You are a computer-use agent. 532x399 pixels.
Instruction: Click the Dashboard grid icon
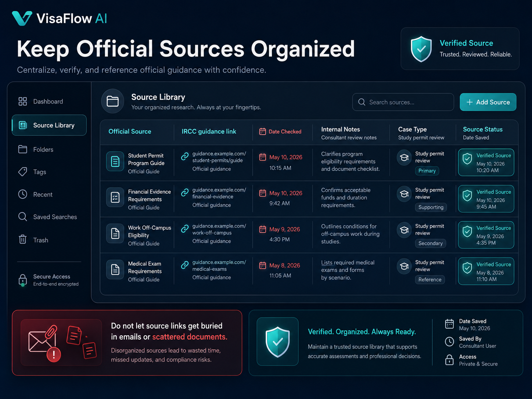click(23, 101)
